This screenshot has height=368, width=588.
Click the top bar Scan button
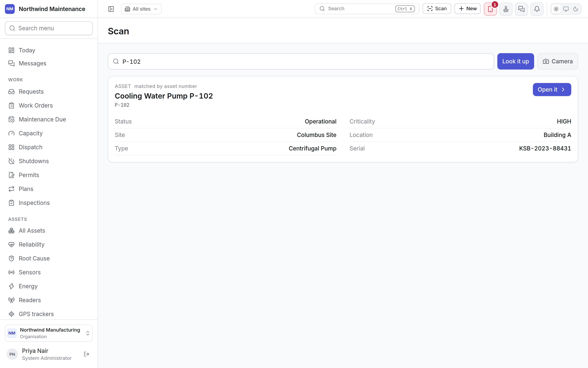437,9
